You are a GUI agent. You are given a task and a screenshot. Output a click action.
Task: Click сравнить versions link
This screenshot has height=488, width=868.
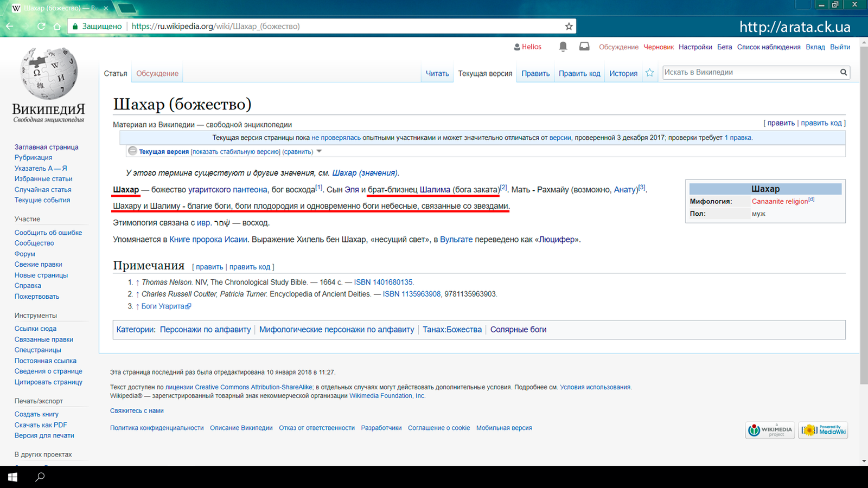pos(298,152)
